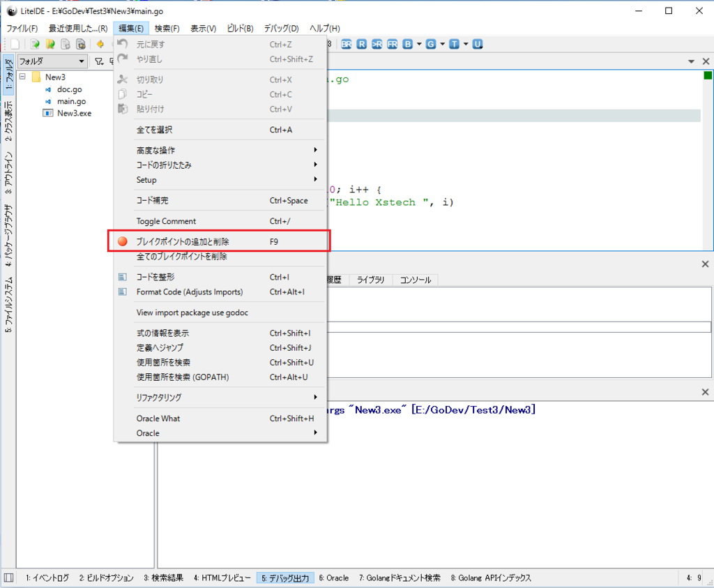Choose Format Code (Adjusts Imports) item
The image size is (714, 588).
click(220, 292)
